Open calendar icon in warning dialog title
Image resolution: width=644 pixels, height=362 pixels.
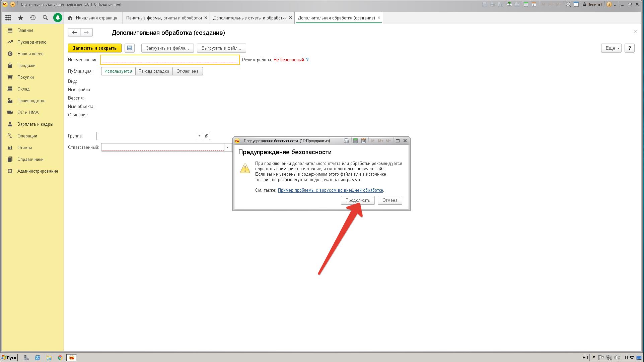click(x=363, y=141)
